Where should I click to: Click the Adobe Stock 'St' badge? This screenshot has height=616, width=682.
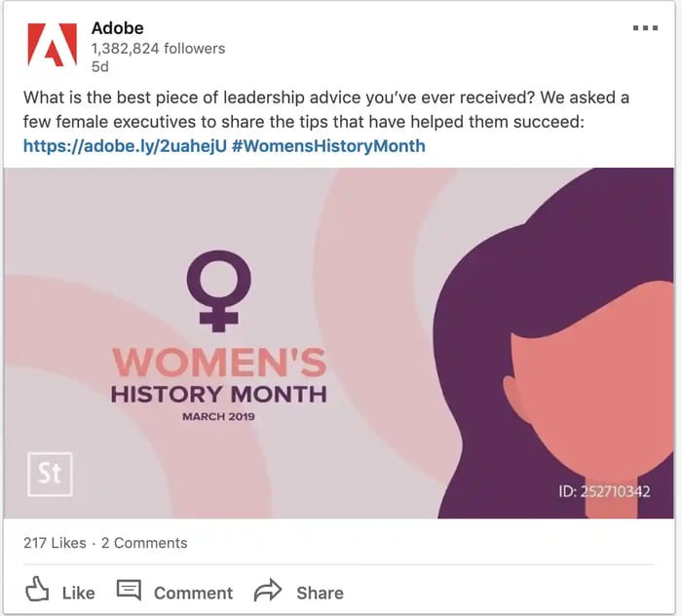50,473
